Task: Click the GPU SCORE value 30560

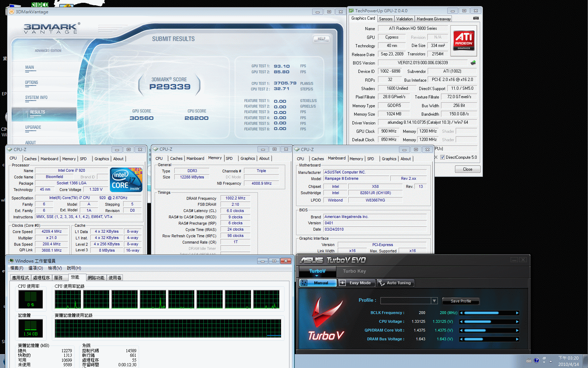Action: [141, 118]
